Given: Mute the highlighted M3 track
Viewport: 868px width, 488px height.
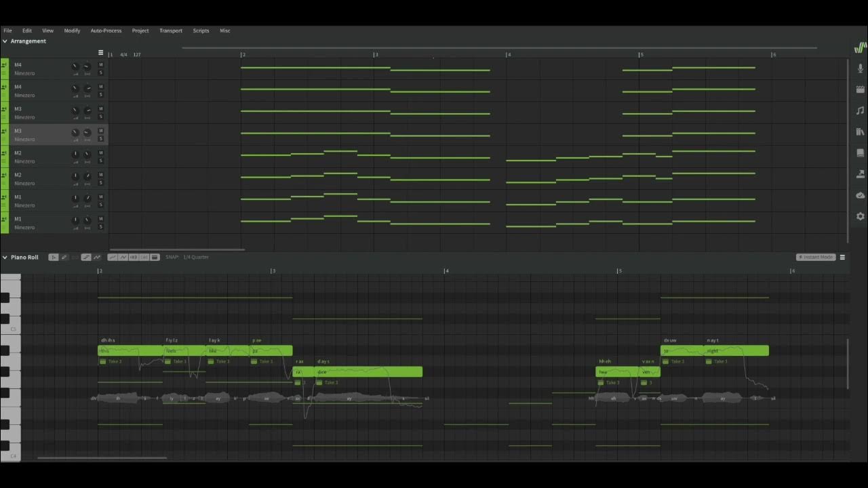Looking at the screenshot, I should pos(101,131).
